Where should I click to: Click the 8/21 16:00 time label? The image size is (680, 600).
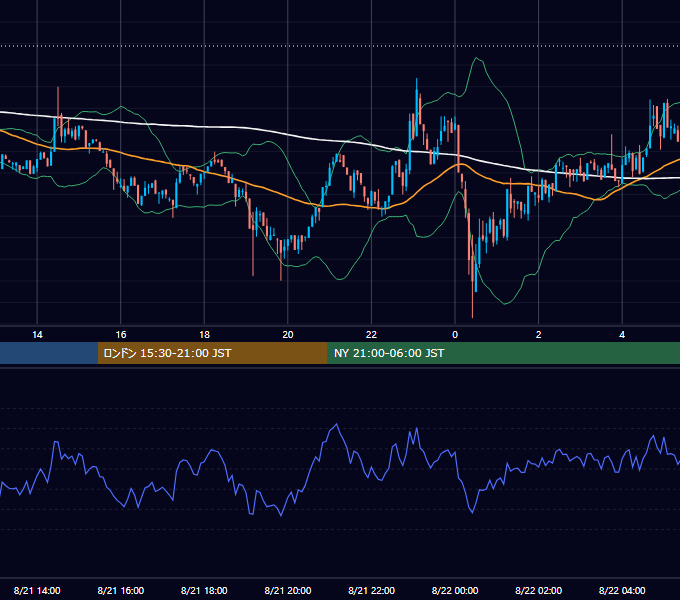tap(121, 590)
